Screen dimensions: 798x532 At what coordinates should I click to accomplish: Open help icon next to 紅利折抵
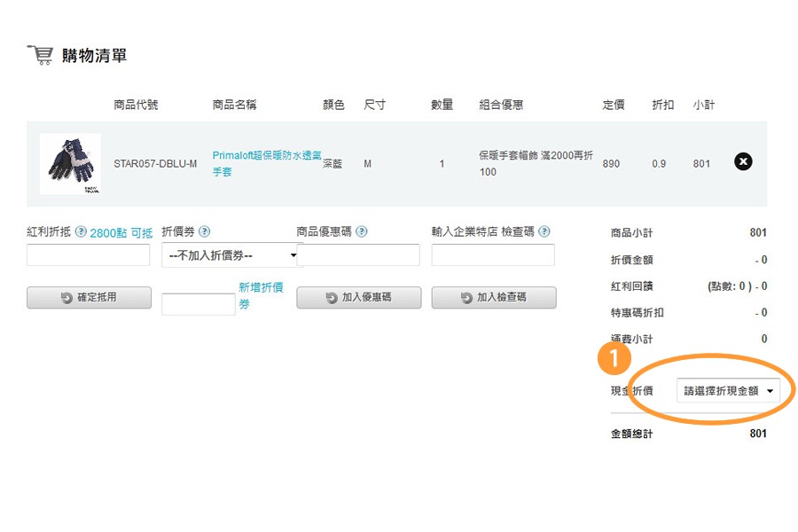point(81,231)
